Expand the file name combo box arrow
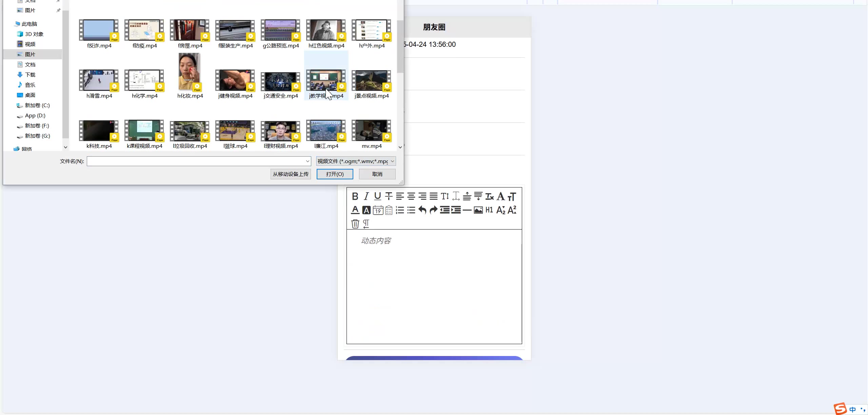The image size is (868, 415). pyautogui.click(x=308, y=161)
